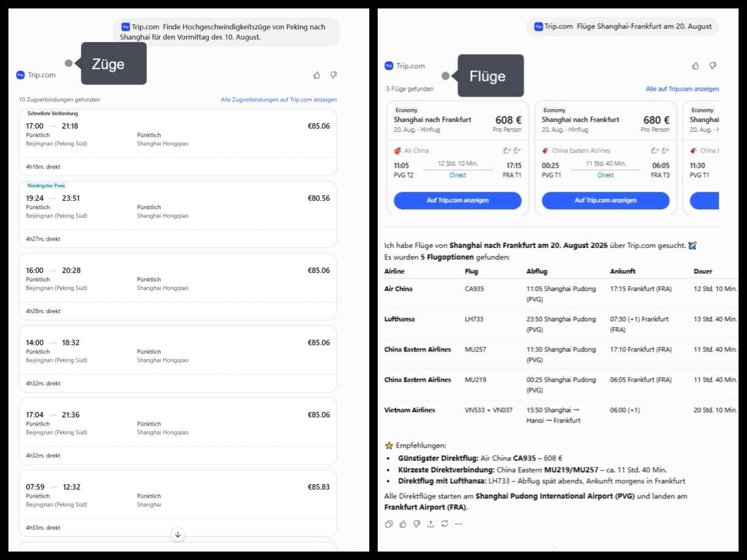Click the 'Niedrigster Preis' badge
This screenshot has height=560, width=747.
tap(46, 185)
